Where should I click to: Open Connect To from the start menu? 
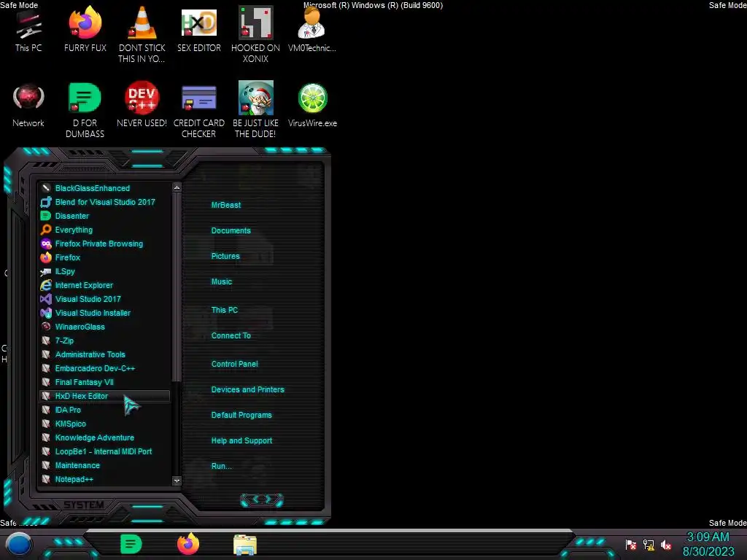tap(231, 335)
